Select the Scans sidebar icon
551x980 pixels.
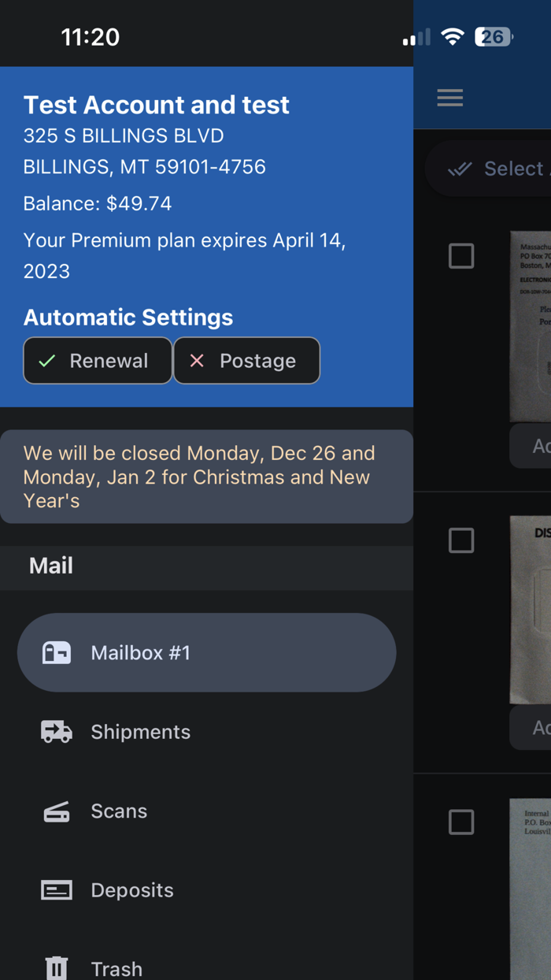pos(56,811)
